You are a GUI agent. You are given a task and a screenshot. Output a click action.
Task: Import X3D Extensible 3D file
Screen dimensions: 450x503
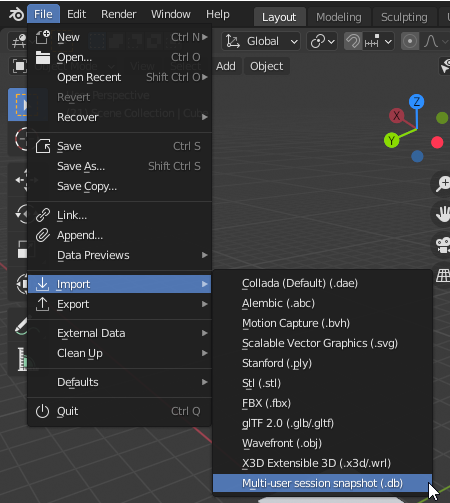pyautogui.click(x=322, y=463)
